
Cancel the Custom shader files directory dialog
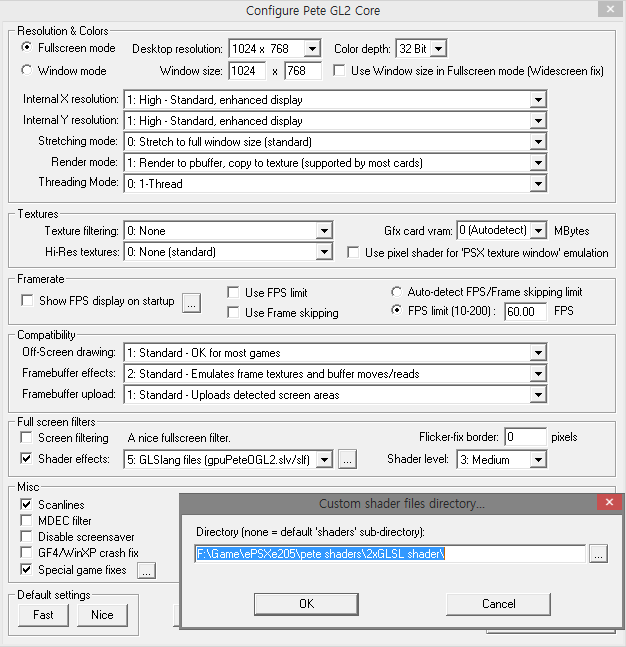498,604
